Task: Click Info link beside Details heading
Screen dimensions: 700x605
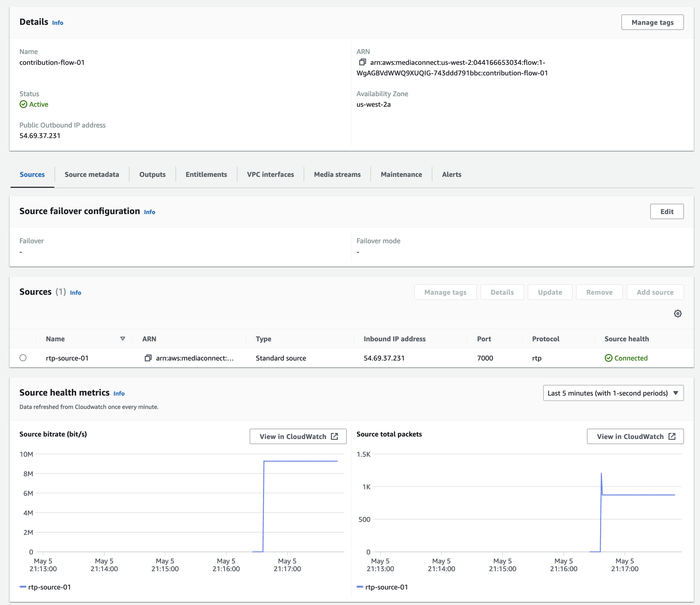Action: click(x=57, y=23)
